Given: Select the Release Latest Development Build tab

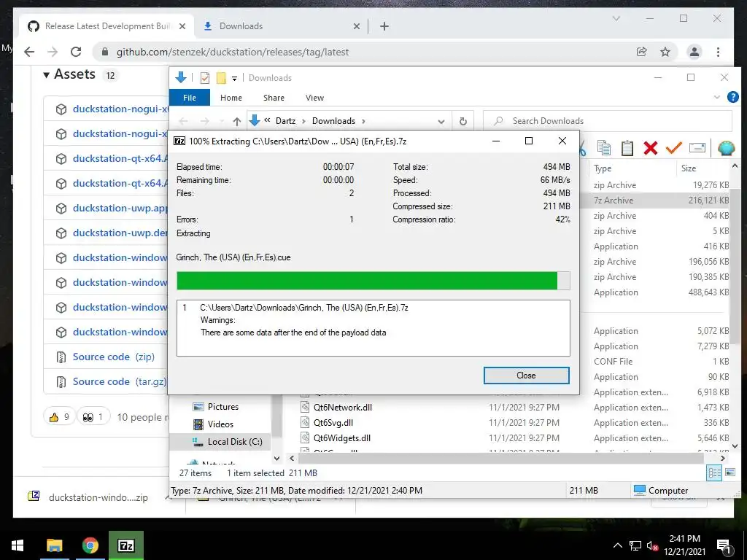Looking at the screenshot, I should (x=107, y=26).
